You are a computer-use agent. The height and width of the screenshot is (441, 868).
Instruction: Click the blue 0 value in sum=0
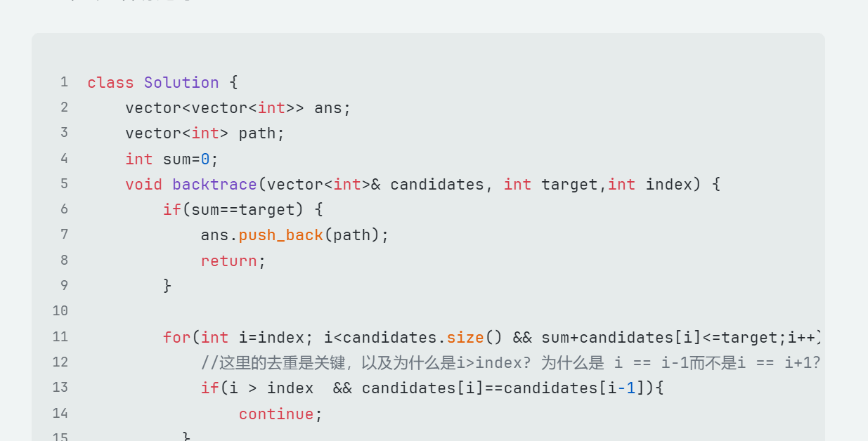(205, 159)
